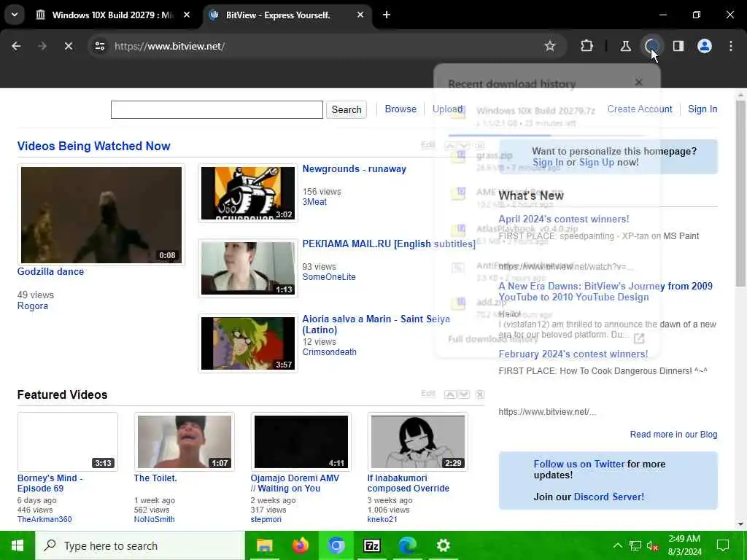Open the tab search dropdown chevron
The height and width of the screenshot is (560, 747).
(x=15, y=15)
